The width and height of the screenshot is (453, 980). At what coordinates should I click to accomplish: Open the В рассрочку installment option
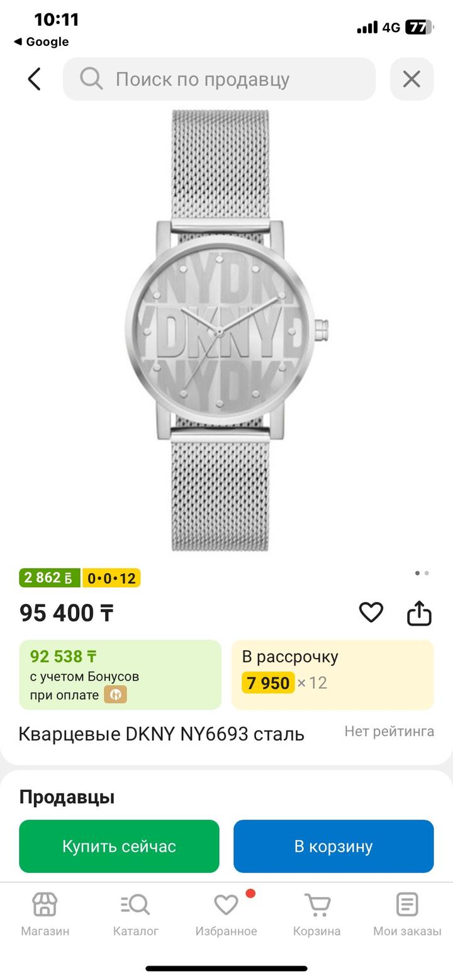332,675
